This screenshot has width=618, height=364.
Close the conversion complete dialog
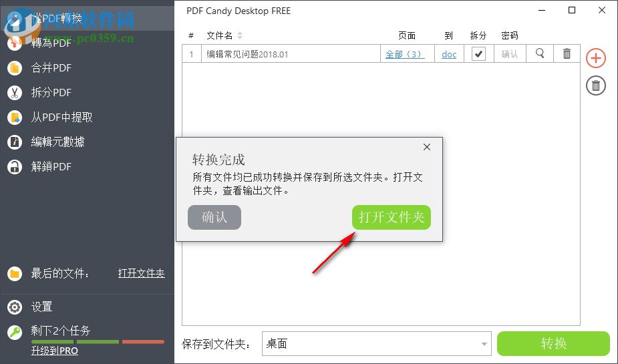click(x=427, y=147)
